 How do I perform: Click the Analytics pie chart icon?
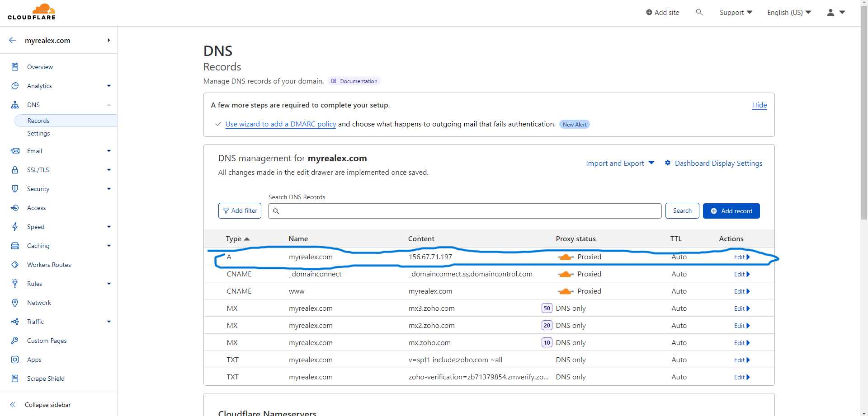pyautogui.click(x=15, y=86)
